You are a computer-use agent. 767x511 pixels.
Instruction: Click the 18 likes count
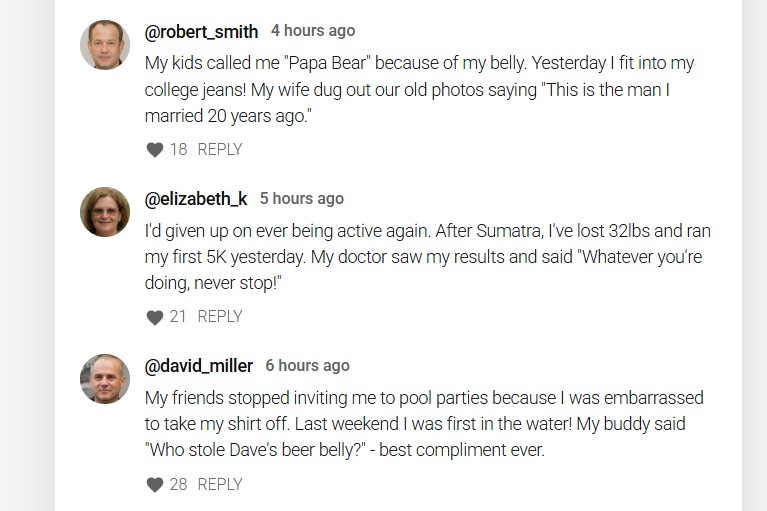click(x=178, y=149)
